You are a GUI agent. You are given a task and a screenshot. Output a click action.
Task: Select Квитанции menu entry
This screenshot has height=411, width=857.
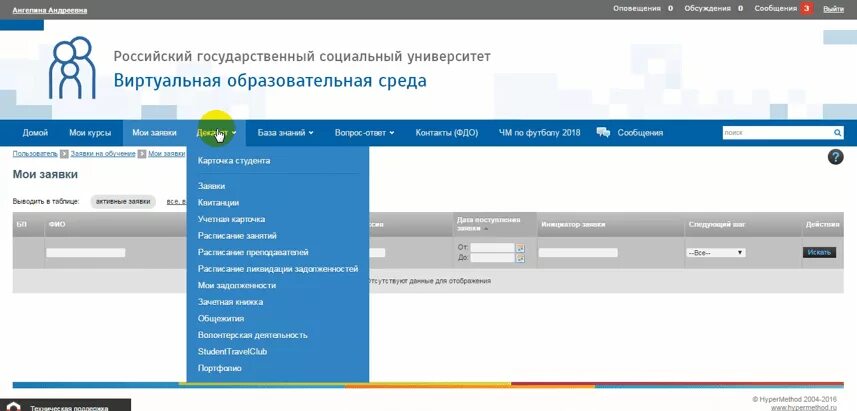tap(219, 203)
